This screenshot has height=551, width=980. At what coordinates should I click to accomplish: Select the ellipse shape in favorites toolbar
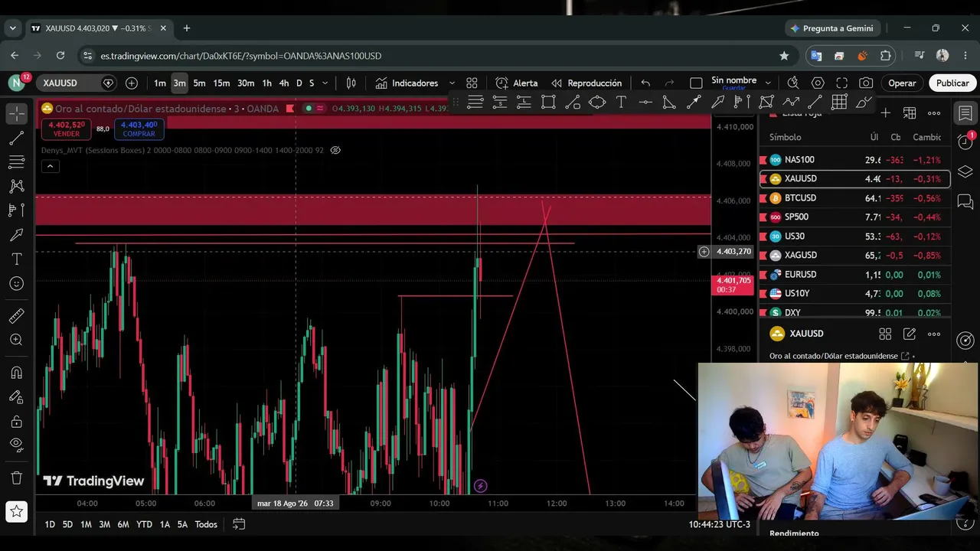tap(597, 102)
